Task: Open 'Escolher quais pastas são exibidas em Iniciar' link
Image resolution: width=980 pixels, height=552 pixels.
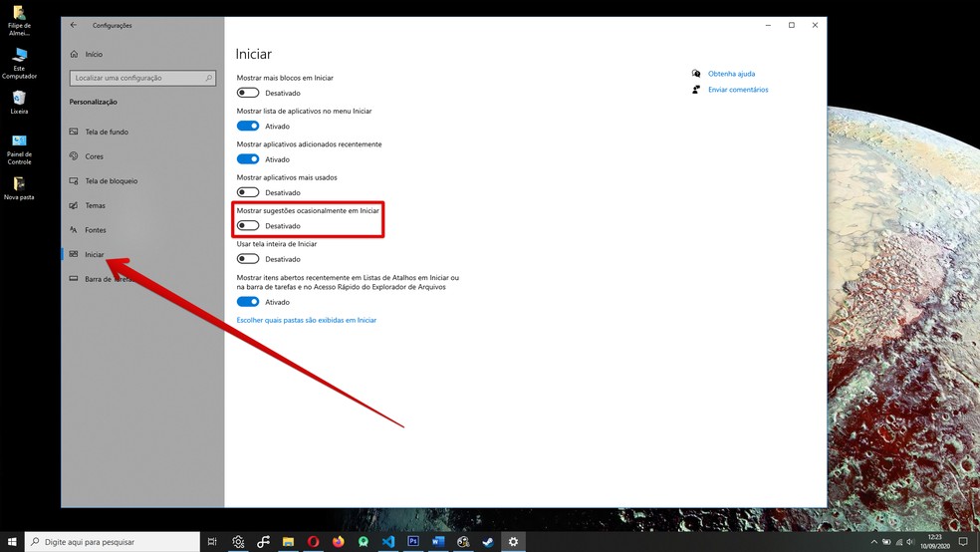Action: point(307,320)
